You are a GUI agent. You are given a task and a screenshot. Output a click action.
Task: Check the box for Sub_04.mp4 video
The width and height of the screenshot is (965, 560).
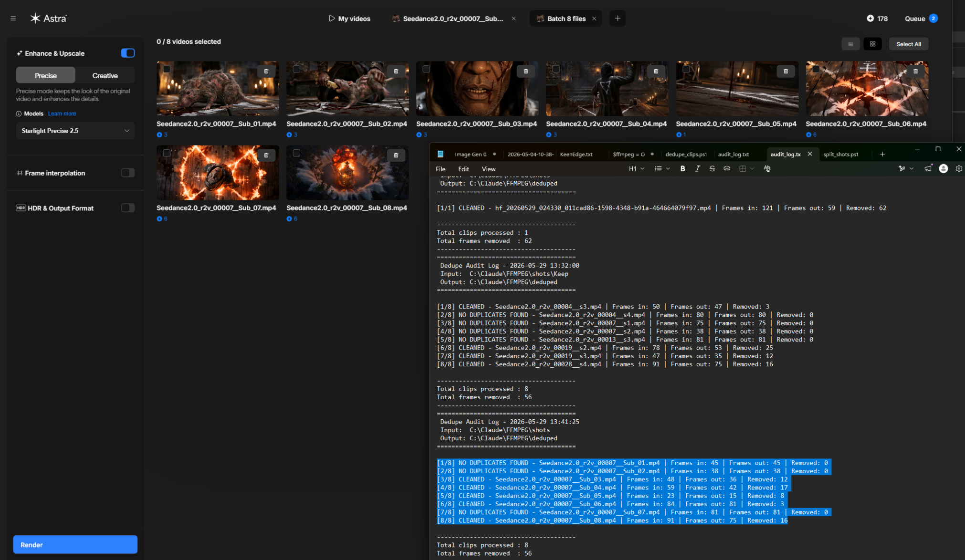point(556,69)
